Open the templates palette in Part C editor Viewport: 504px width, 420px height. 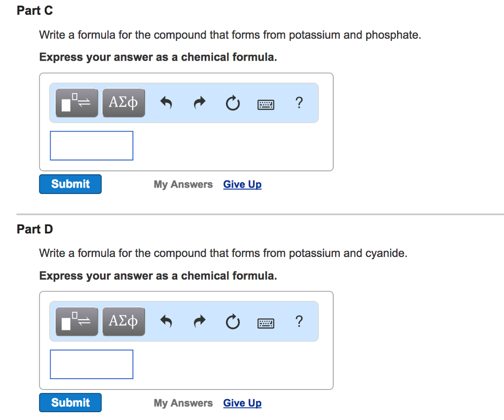[x=76, y=102]
